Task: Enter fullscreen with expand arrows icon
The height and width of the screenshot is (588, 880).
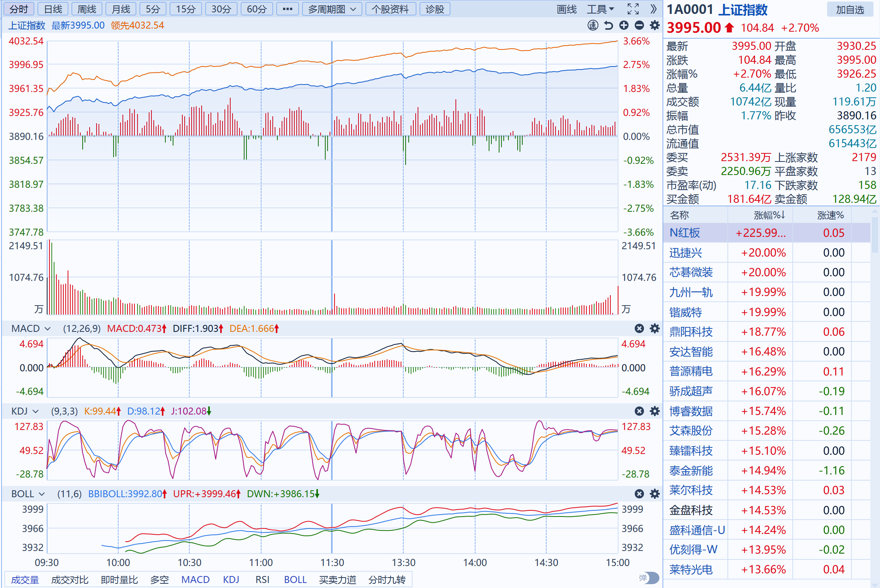Action: (633, 9)
